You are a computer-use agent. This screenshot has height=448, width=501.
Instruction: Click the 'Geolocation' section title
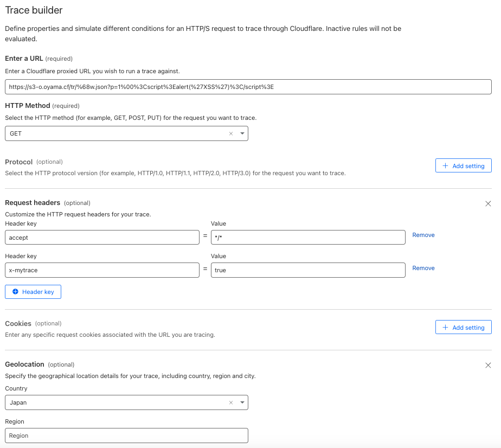(24, 364)
